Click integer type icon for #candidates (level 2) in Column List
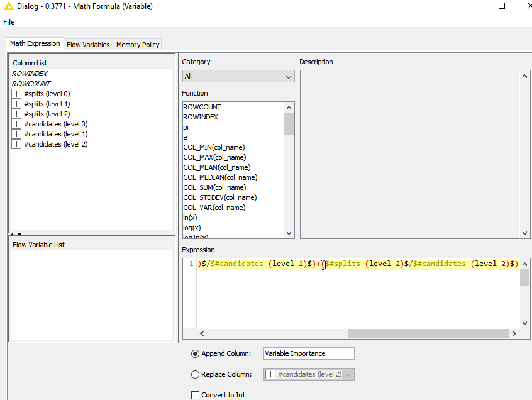 pyautogui.click(x=16, y=144)
